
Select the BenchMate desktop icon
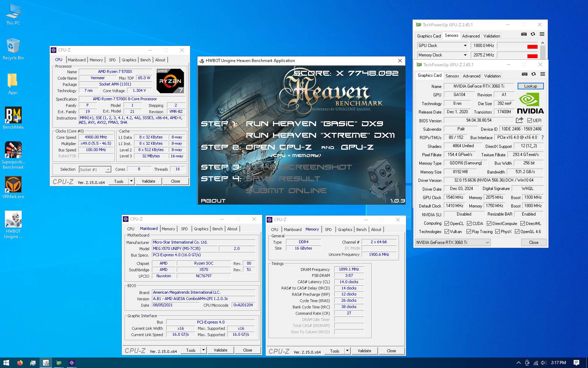(13, 118)
